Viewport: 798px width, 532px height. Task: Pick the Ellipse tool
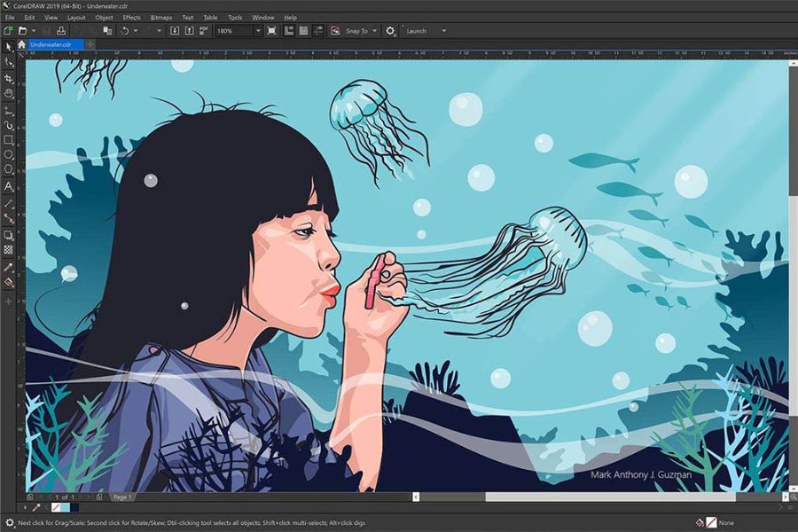click(x=9, y=155)
